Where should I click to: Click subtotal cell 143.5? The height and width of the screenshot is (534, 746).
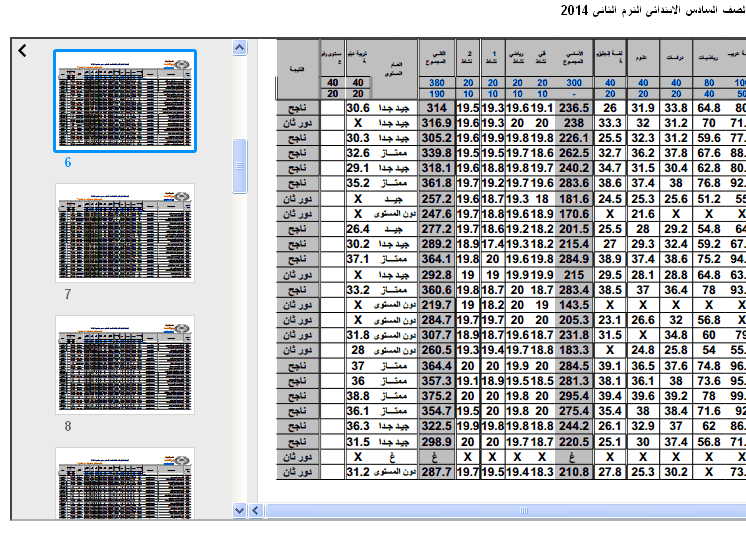coord(574,305)
